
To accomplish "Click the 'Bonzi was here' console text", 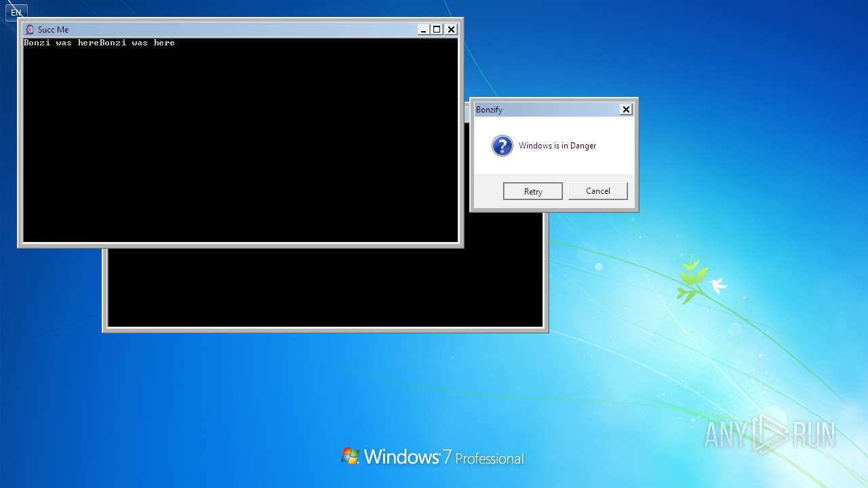I will [x=99, y=43].
